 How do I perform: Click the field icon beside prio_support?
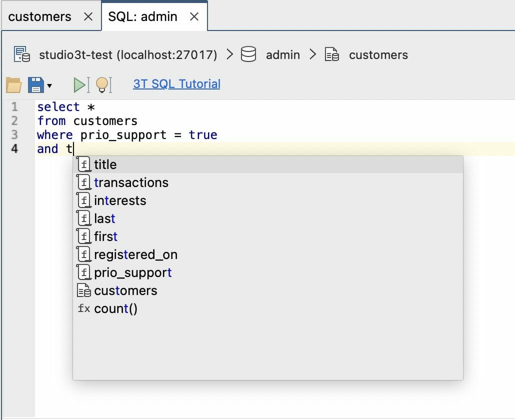click(84, 272)
